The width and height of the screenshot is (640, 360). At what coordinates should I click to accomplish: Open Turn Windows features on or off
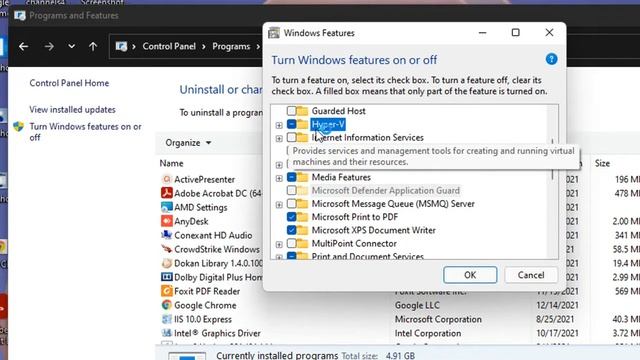[85, 132]
